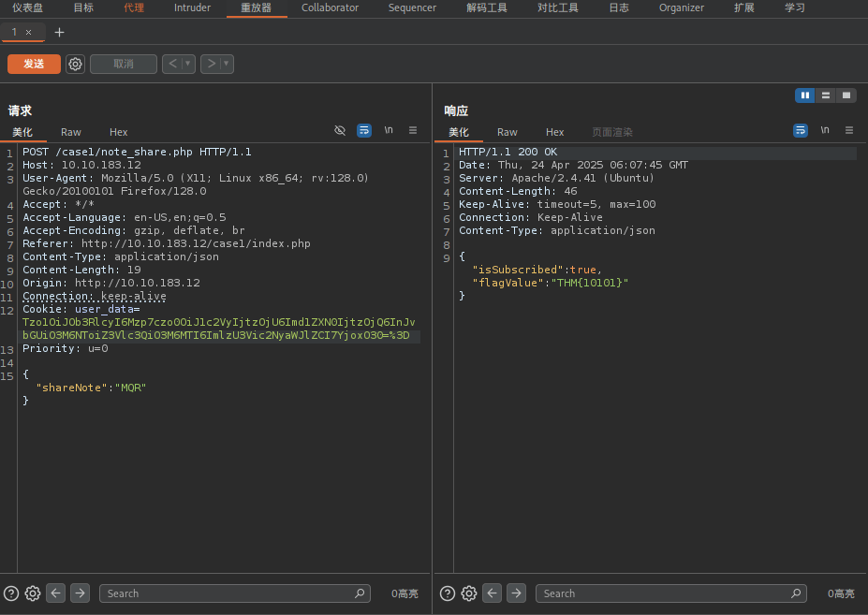Open the Organizer tab
Screen dimensions: 868x615
[x=682, y=7]
